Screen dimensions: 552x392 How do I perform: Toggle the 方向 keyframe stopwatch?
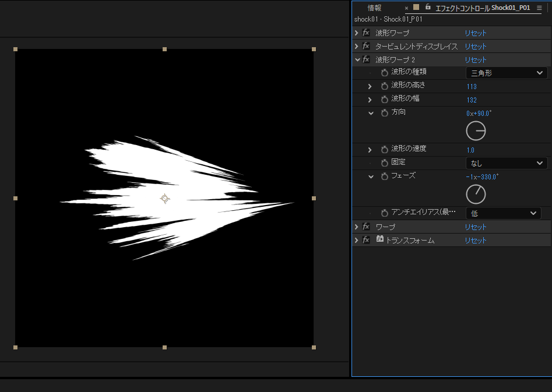point(384,113)
